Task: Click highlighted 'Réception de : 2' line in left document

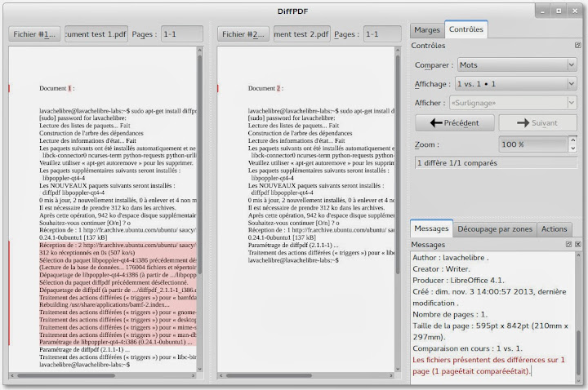Action: (118, 245)
